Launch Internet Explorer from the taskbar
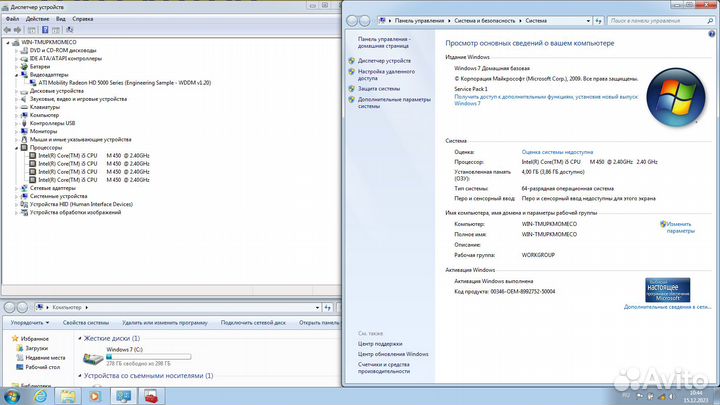The width and height of the screenshot is (720, 405). pos(40,396)
